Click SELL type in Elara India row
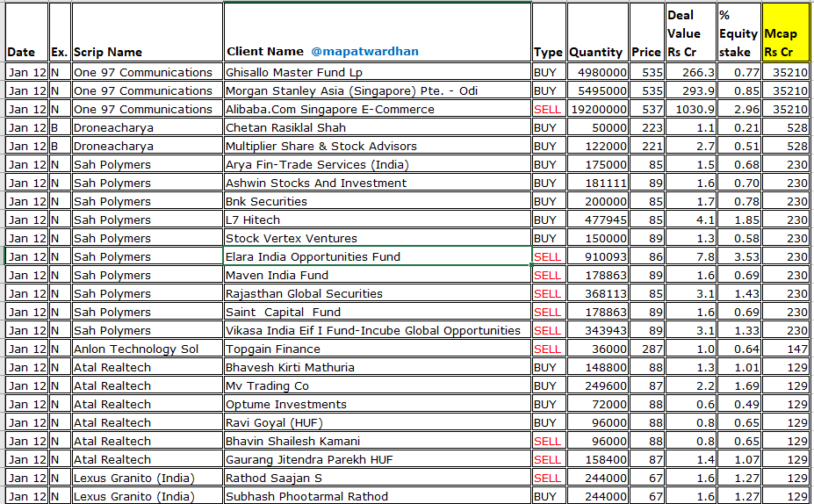 pyautogui.click(x=549, y=256)
